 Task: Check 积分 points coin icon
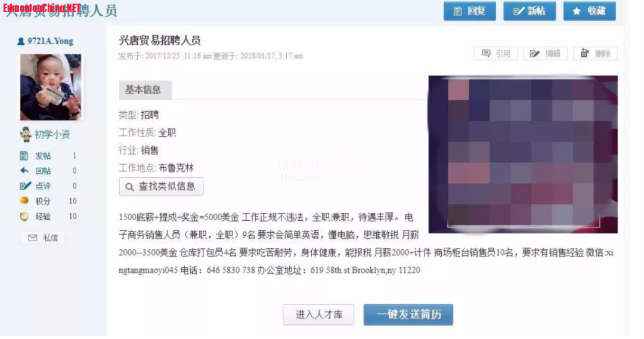24,201
